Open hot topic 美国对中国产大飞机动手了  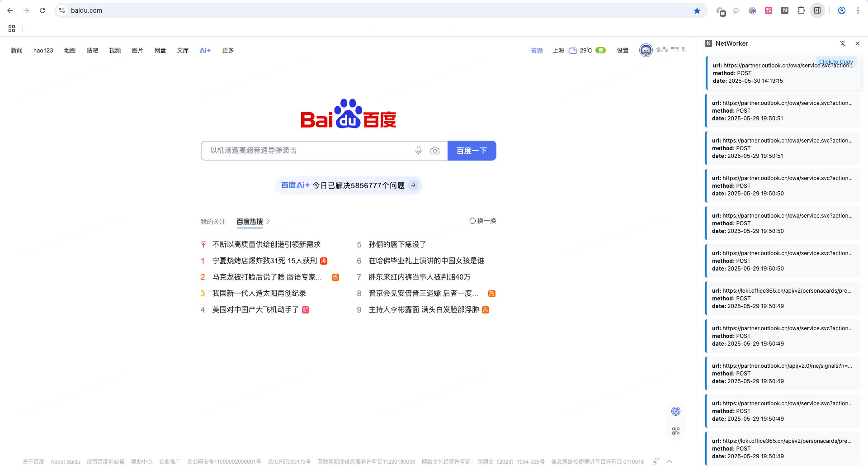255,309
